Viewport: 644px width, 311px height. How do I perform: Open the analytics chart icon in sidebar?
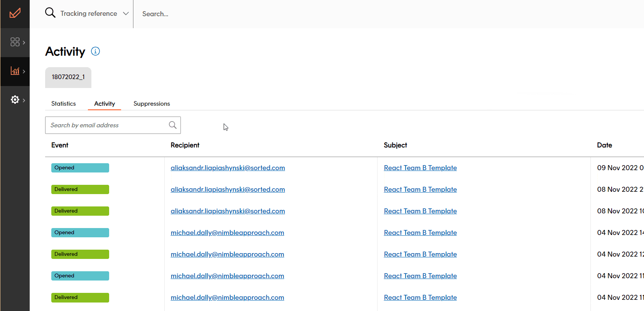[15, 71]
